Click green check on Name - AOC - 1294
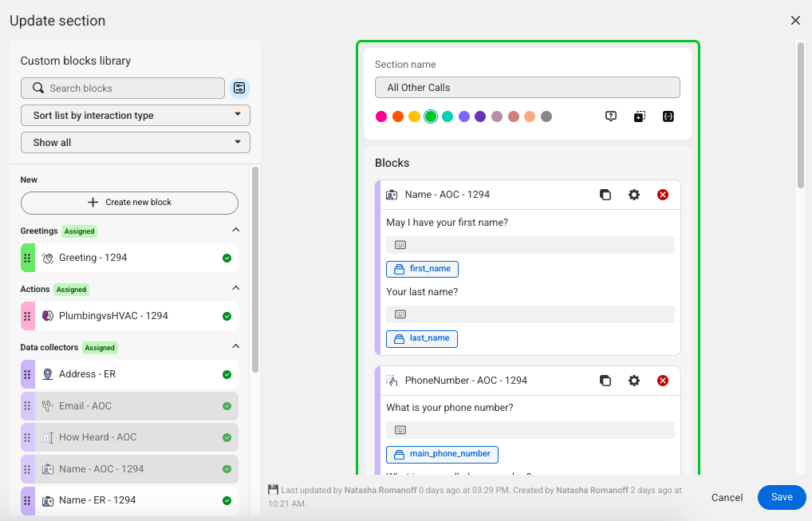This screenshot has width=812, height=521. tap(227, 469)
